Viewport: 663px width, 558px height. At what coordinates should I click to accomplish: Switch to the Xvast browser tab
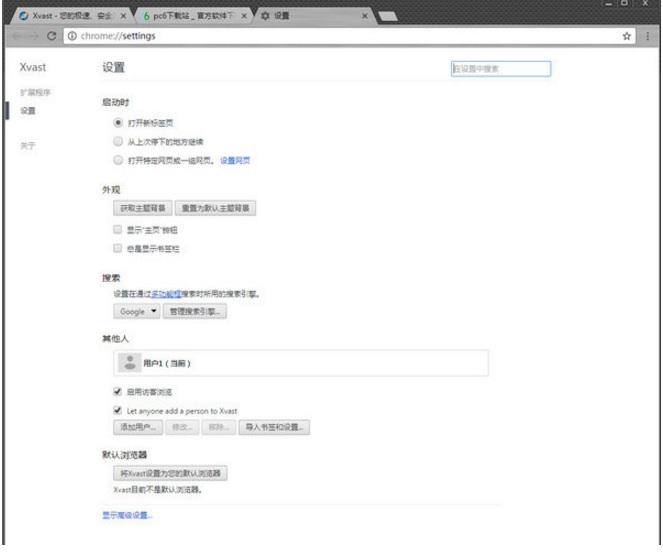[x=66, y=16]
